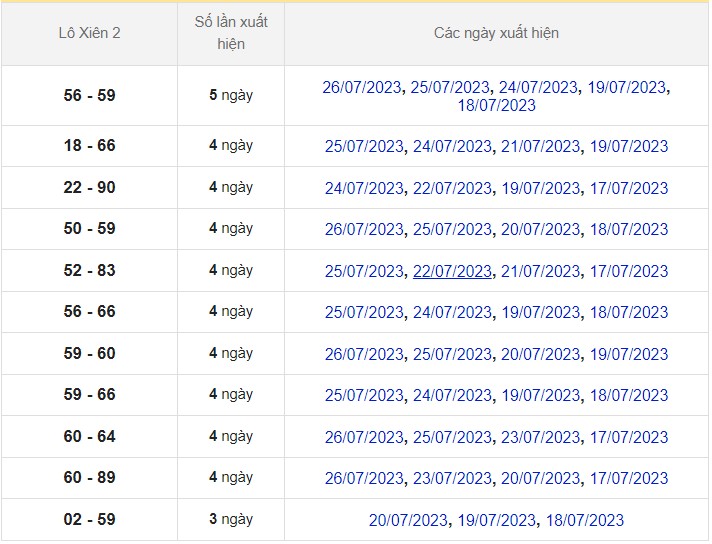Open 20/07/2023 link in row 50 - 59
The image size is (712, 544).
click(540, 229)
